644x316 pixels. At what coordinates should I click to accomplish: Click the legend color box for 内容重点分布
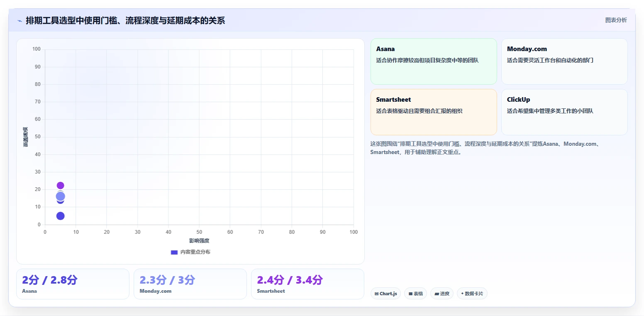tap(174, 252)
